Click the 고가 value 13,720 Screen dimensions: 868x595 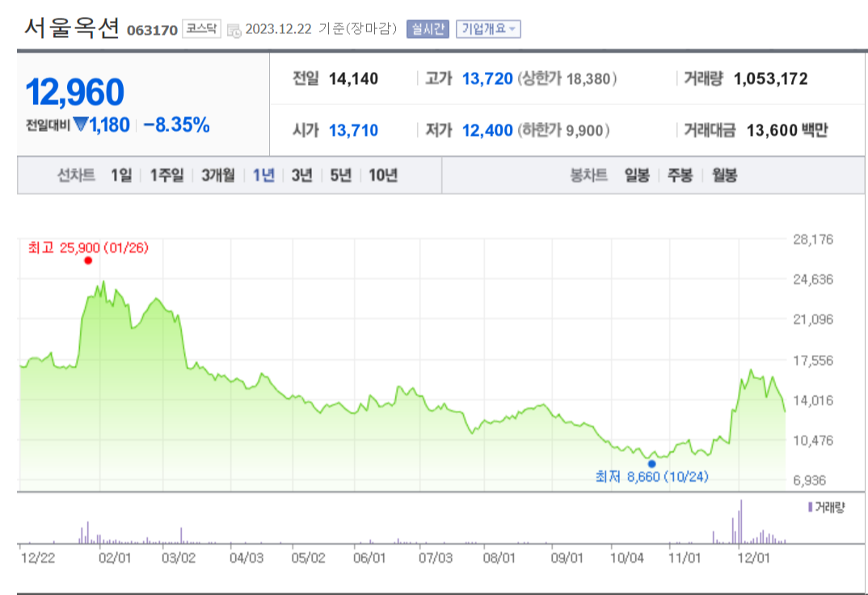click(487, 78)
